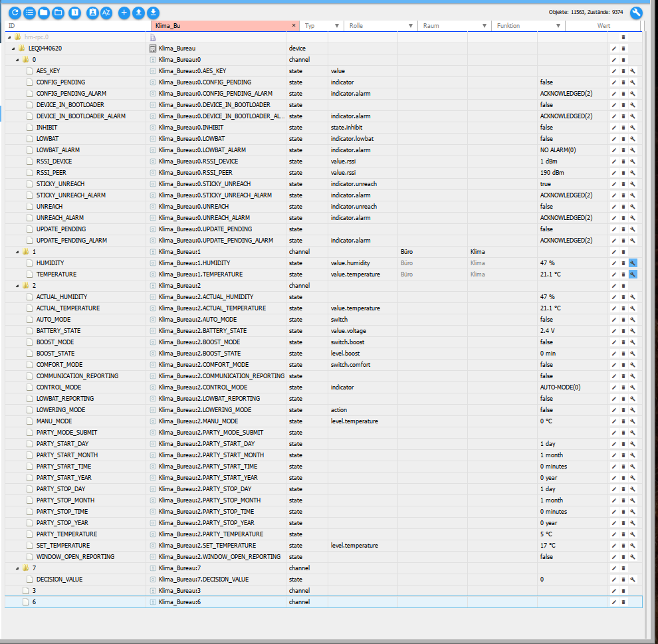Viewport: 658px width, 644px height.
Task: Collapse channel 0 folder
Action: click(17, 60)
